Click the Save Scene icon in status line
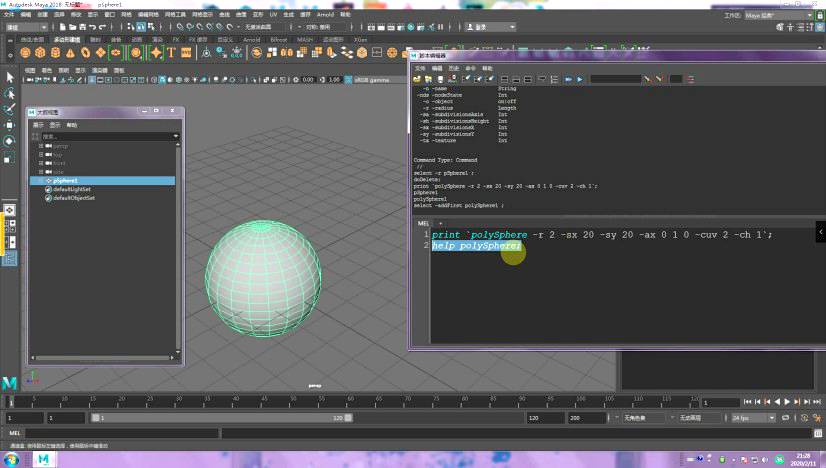The width and height of the screenshot is (826, 468). [83, 27]
